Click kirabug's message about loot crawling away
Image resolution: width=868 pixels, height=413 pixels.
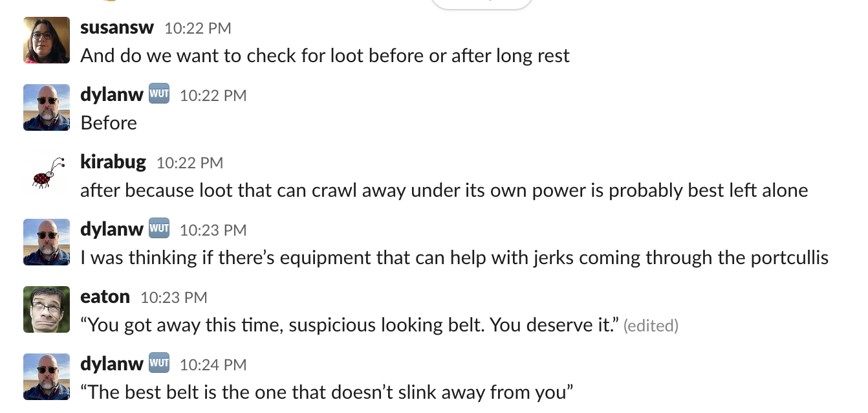(444, 190)
